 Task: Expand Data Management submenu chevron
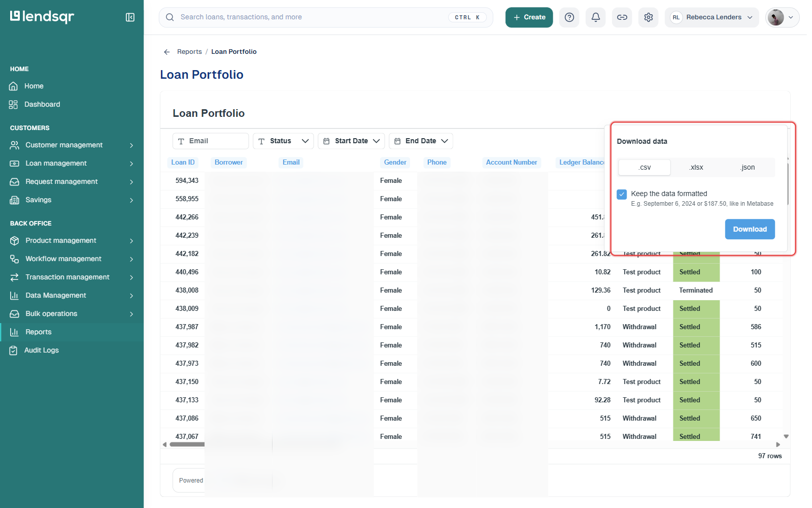click(x=131, y=296)
